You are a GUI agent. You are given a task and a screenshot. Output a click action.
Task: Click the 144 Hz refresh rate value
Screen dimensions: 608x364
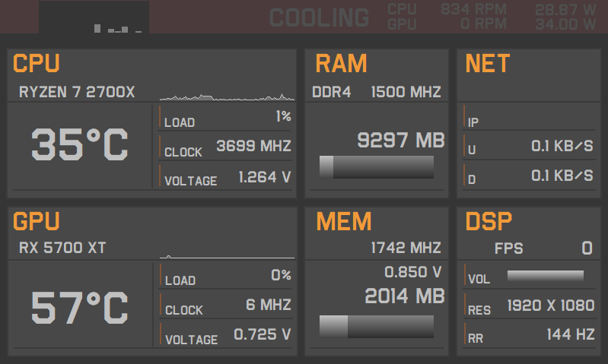[569, 334]
